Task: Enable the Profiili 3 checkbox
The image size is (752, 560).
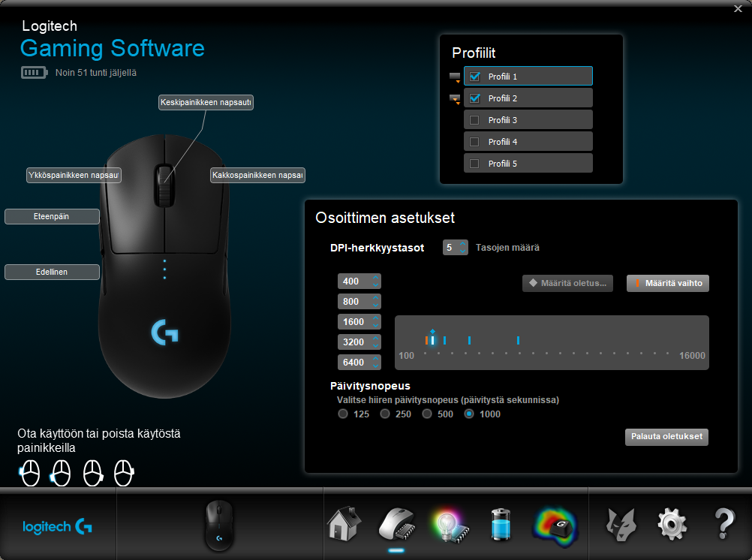Action: pos(474,120)
